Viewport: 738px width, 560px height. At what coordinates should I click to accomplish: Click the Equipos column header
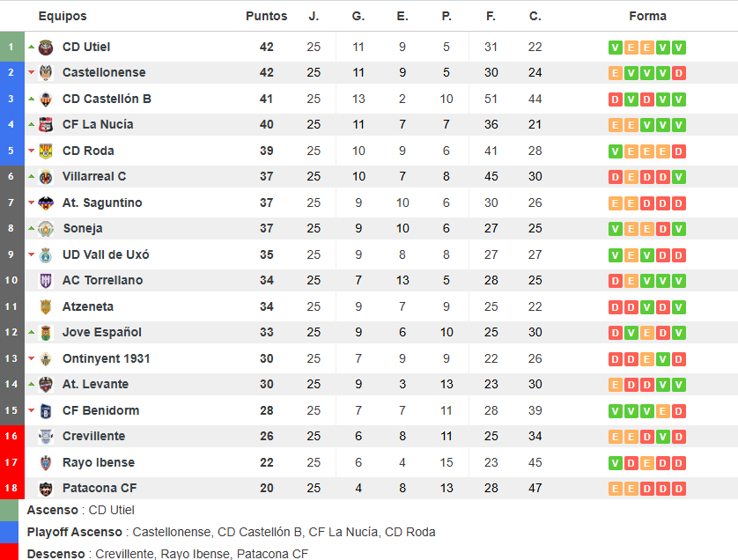[63, 16]
